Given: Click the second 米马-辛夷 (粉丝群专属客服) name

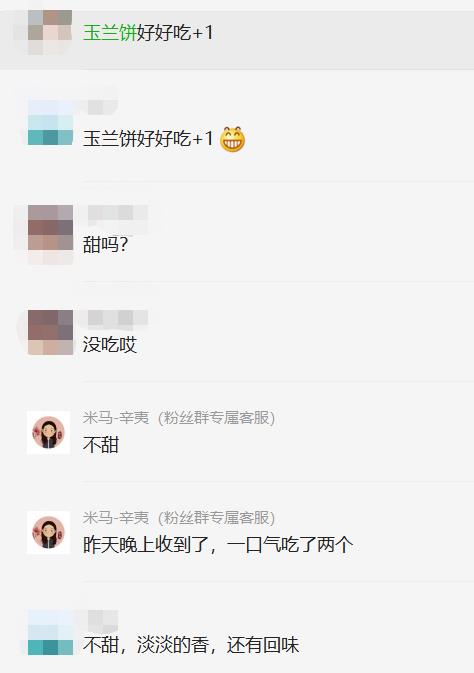Looking at the screenshot, I should click(x=179, y=518).
